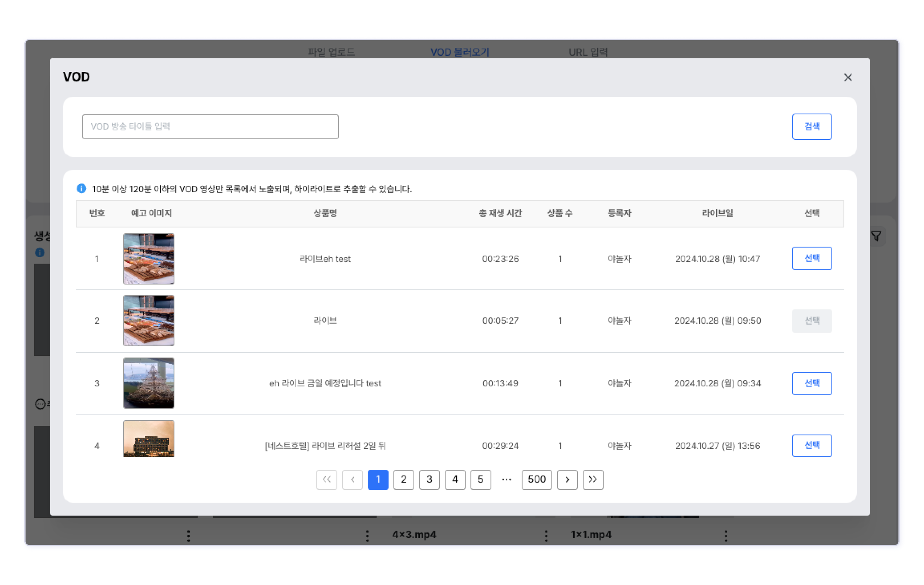Click the filter funnel icon
The height and width of the screenshot is (585, 924).
(876, 236)
